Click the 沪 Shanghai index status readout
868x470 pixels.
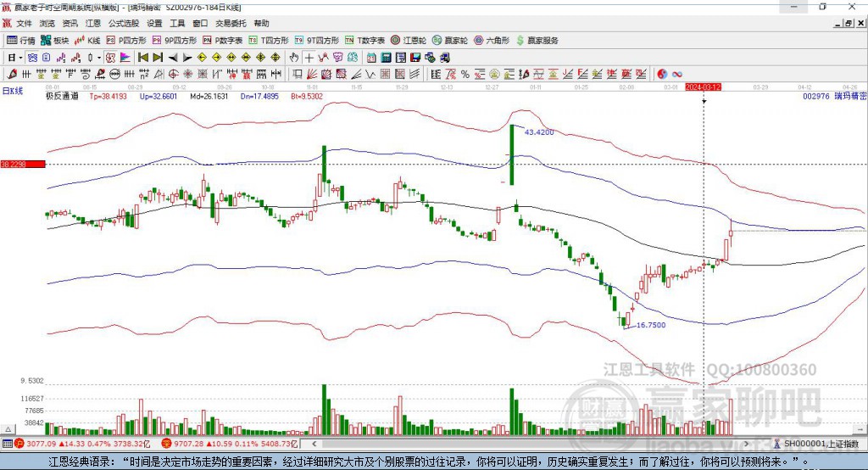[82, 444]
